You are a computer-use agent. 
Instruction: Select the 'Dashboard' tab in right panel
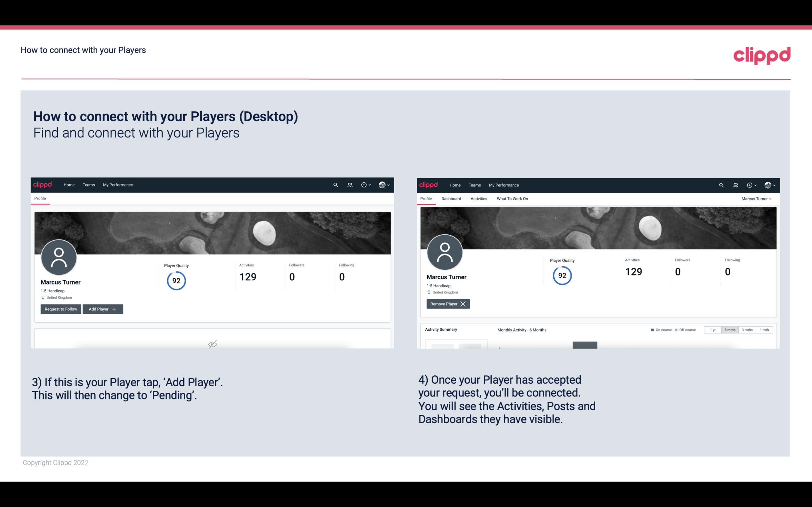tap(451, 199)
